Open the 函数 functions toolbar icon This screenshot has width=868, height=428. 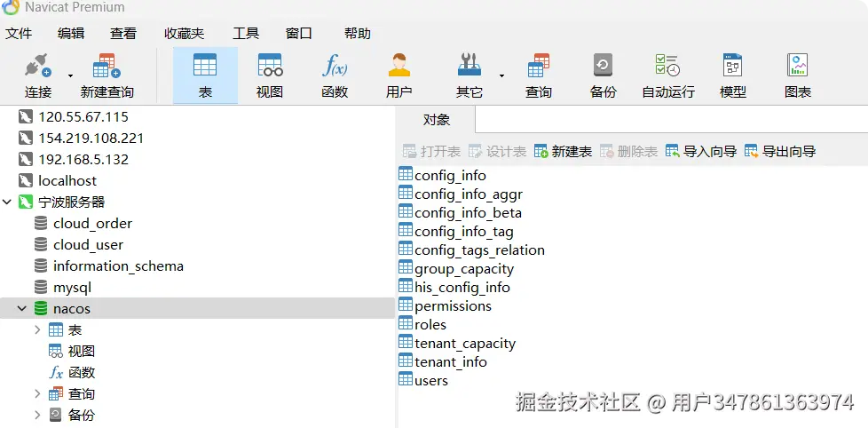pyautogui.click(x=335, y=75)
